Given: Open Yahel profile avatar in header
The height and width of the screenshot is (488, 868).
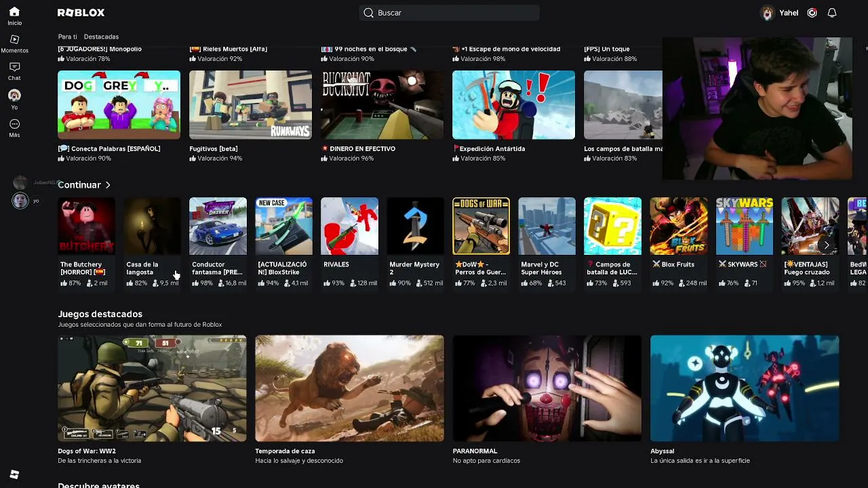Looking at the screenshot, I should point(768,13).
